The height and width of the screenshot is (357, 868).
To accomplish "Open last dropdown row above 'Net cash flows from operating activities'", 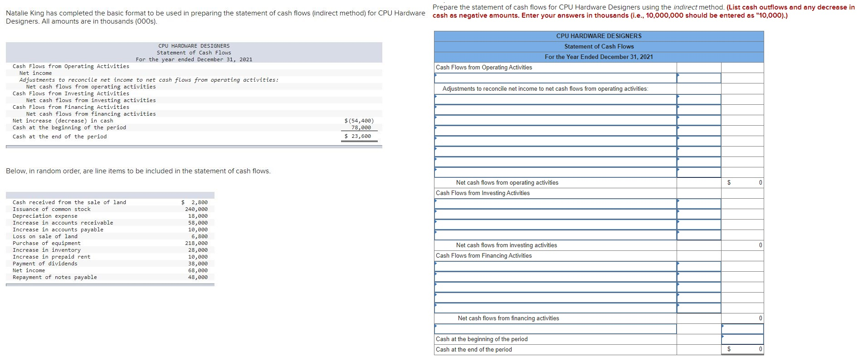I will 556,172.
